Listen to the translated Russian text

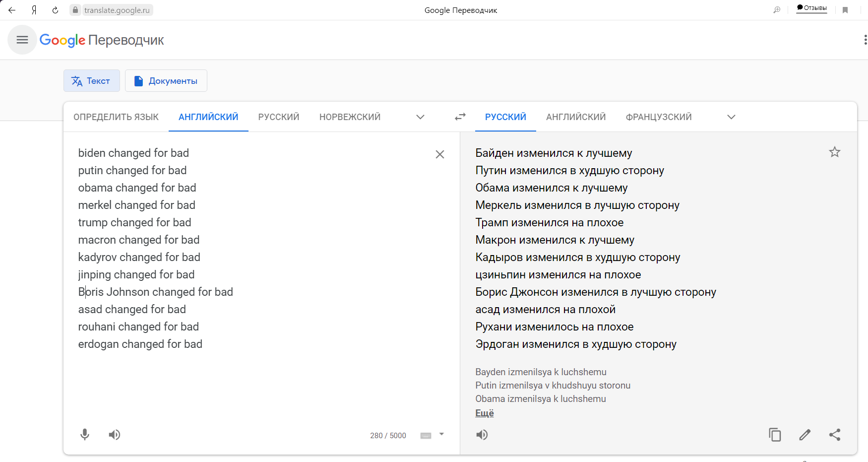pyautogui.click(x=482, y=435)
